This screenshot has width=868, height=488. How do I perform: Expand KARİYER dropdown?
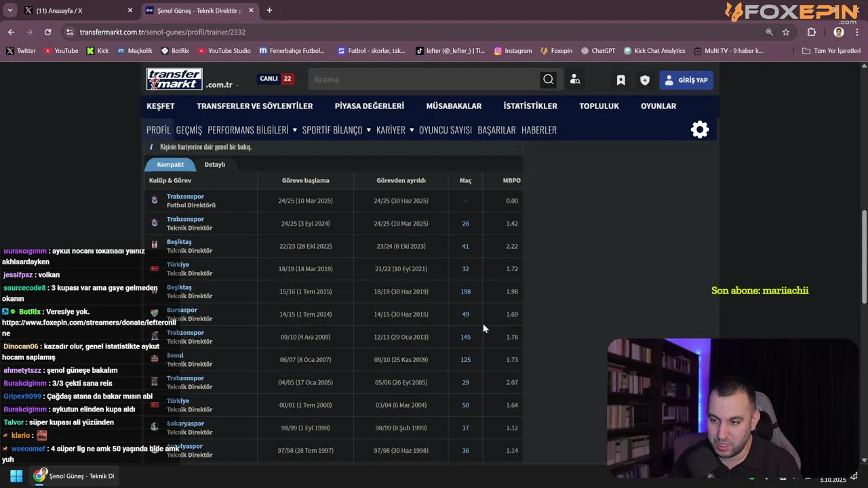[x=395, y=130]
